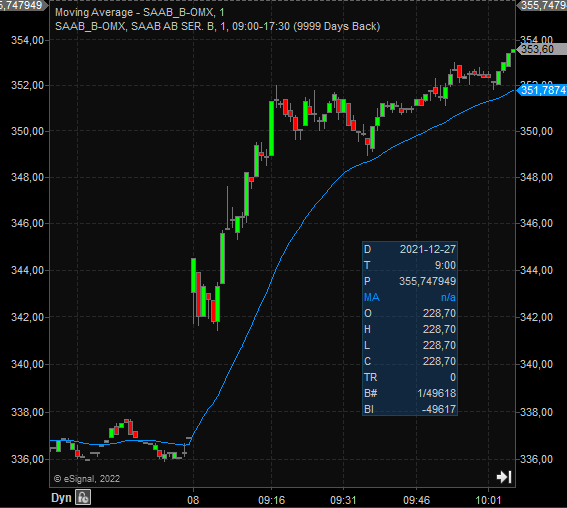Click the SAAB AB SER. B symbol description line
This screenshot has width=567, height=508.
217,26
